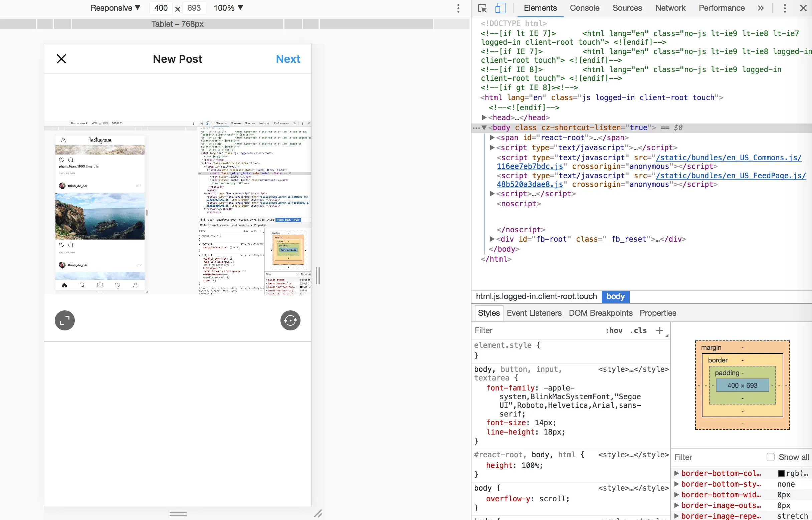Switch to the Sources tab
The image size is (812, 520).
coord(627,8)
